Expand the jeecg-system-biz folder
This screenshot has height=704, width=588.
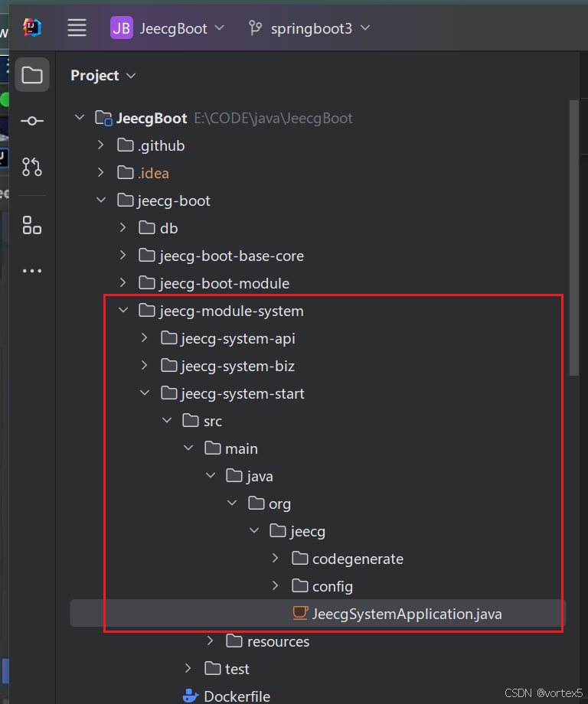(144, 366)
